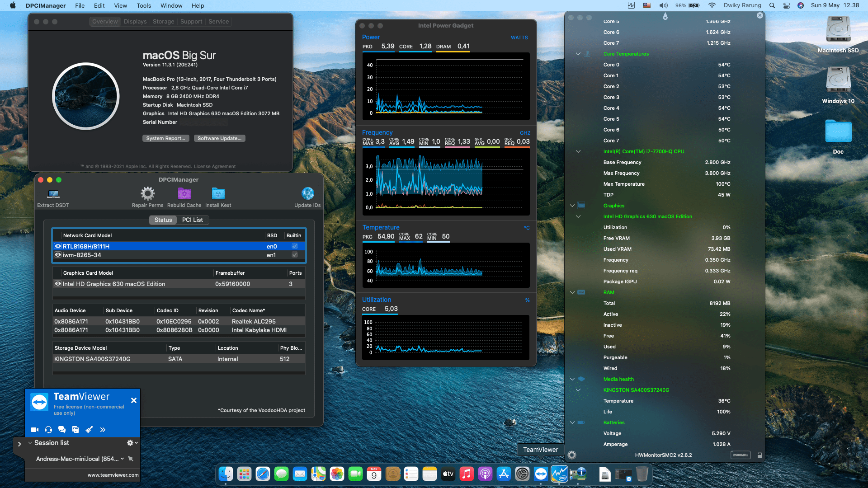Screen dimensions: 868x488
Task: Toggle the °C unit label in Temperature section
Action: coord(527,228)
